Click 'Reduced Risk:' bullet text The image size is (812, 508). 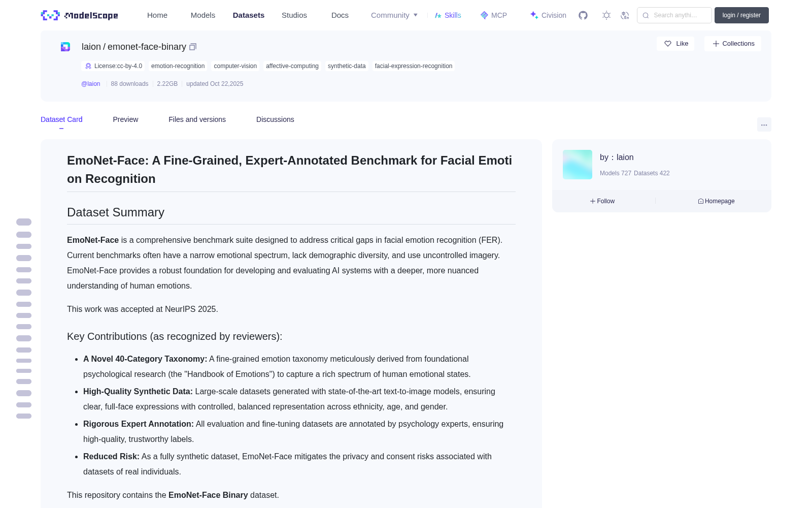111,456
